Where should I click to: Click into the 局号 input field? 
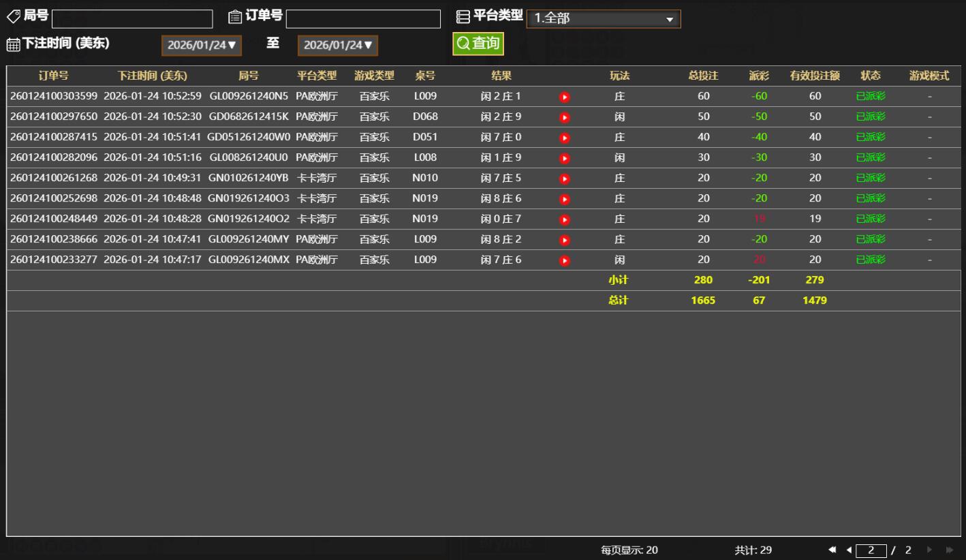point(132,19)
